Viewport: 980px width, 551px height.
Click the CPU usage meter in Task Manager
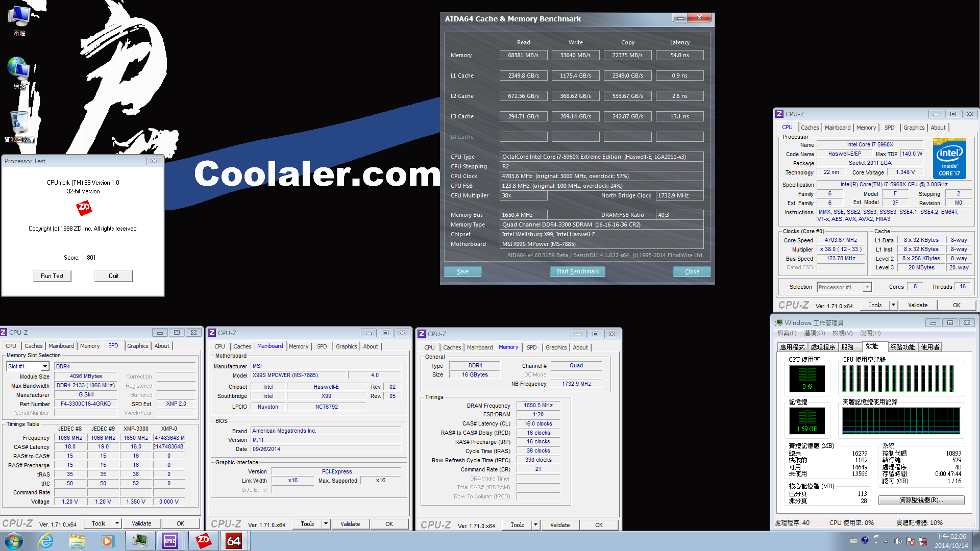(x=807, y=378)
